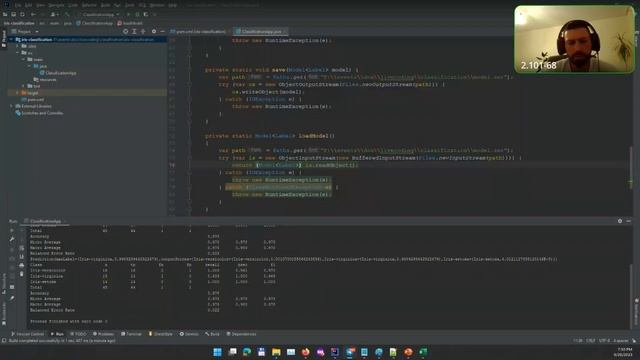
Task: Open Firefox from the taskbar
Action: tap(306, 352)
